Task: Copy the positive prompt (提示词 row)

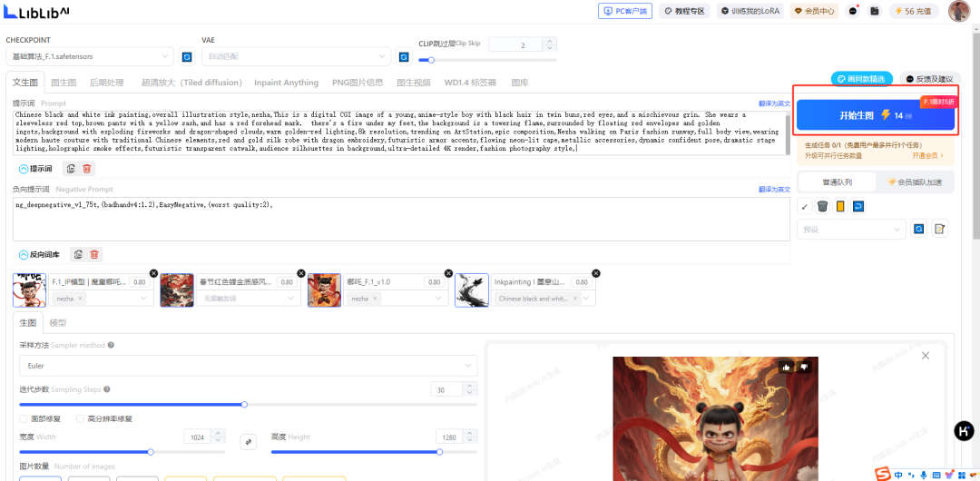Action: tap(72, 168)
